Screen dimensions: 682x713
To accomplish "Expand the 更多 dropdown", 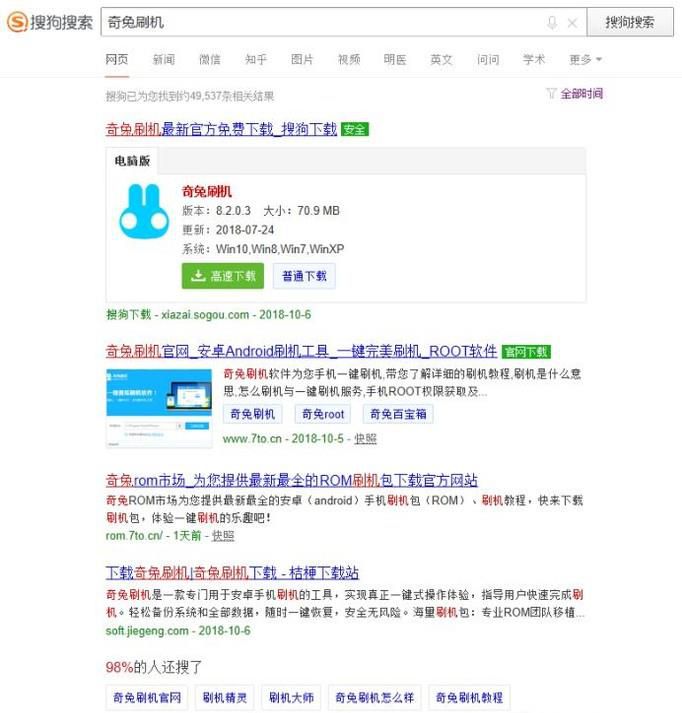I will 586,60.
